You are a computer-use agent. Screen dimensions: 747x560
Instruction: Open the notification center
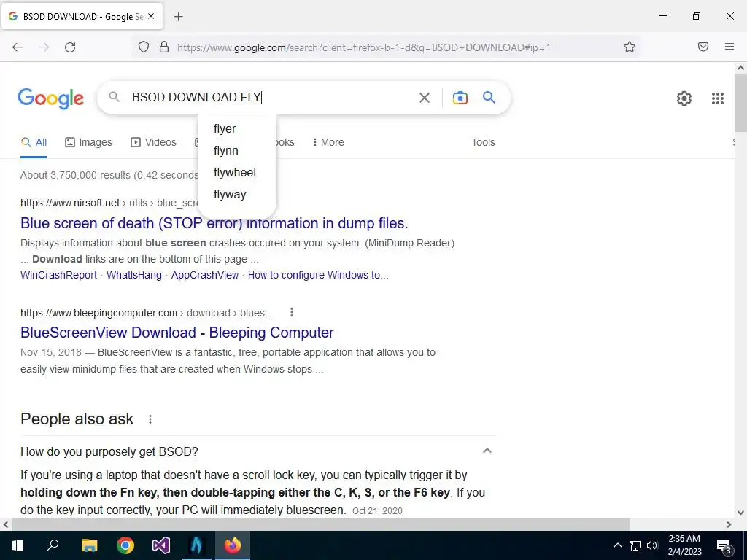point(724,545)
